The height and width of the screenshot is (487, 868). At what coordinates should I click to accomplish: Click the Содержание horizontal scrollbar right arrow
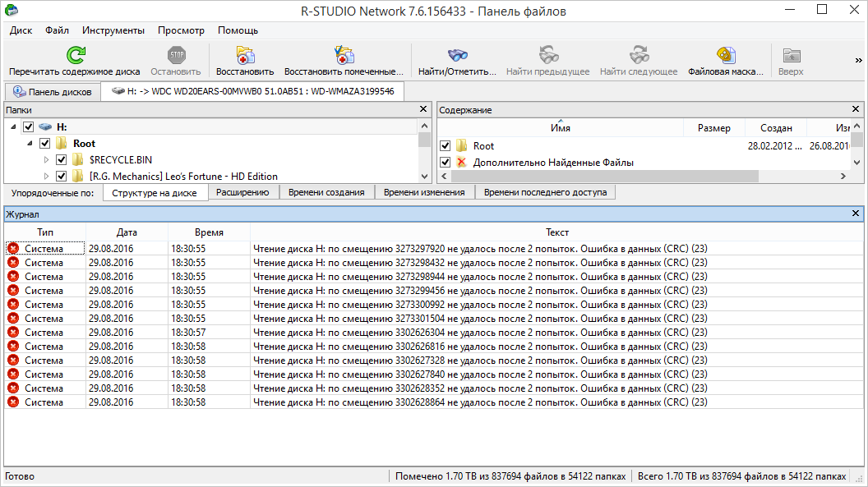[x=843, y=177]
